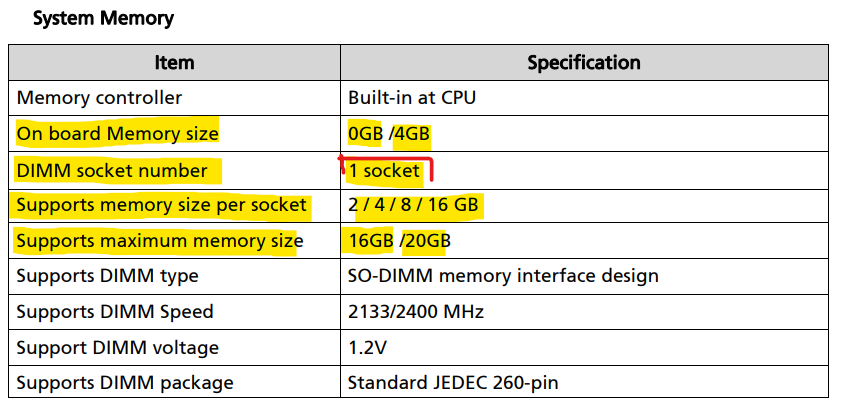Click the Supports DIMM type label
This screenshot has width=842, height=406.
[107, 276]
